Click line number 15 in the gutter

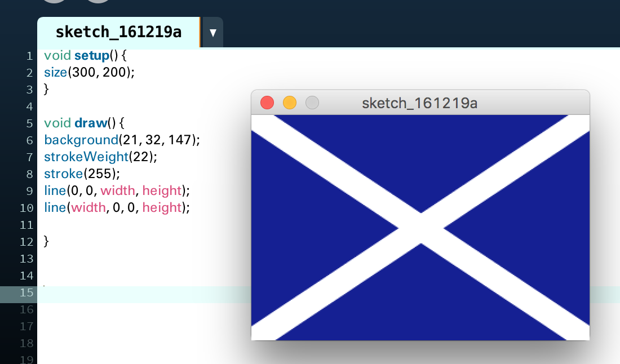(26, 293)
